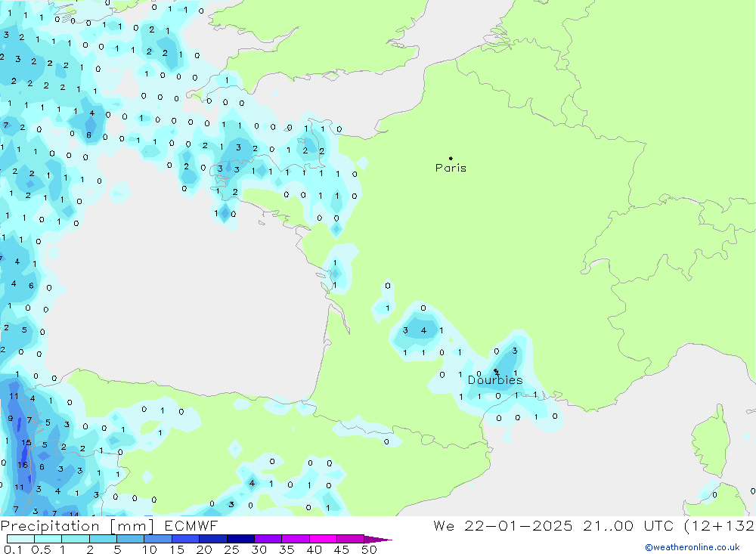This screenshot has width=756, height=554.
Task: Click the legend scale label 20
Action: tap(204, 549)
